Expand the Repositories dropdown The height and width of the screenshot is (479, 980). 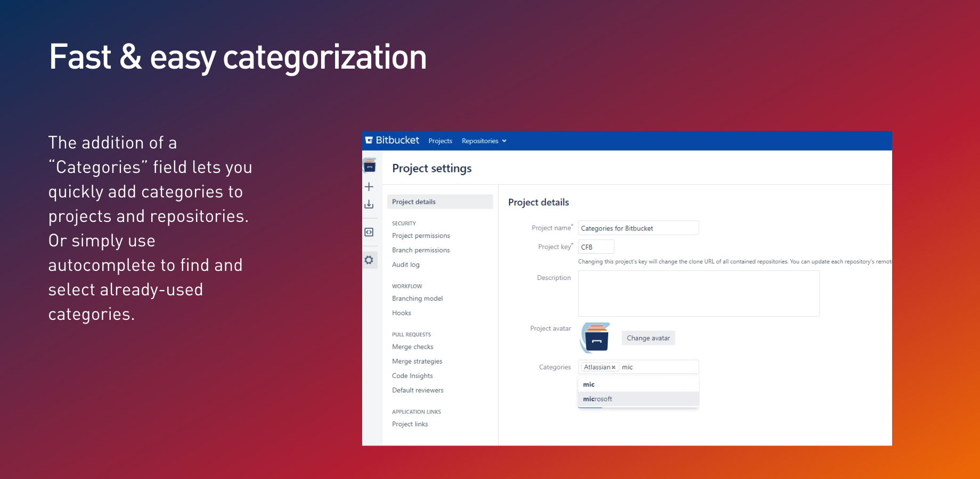tap(484, 141)
